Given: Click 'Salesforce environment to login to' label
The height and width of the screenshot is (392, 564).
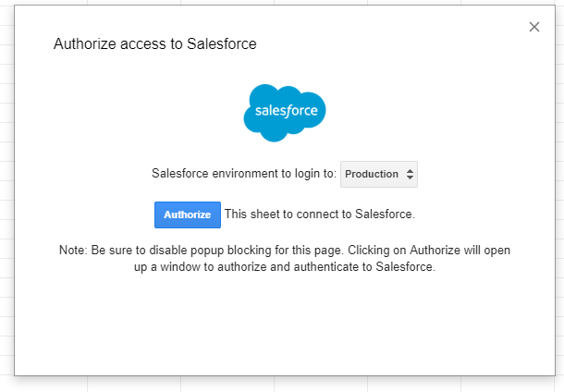Looking at the screenshot, I should (244, 173).
